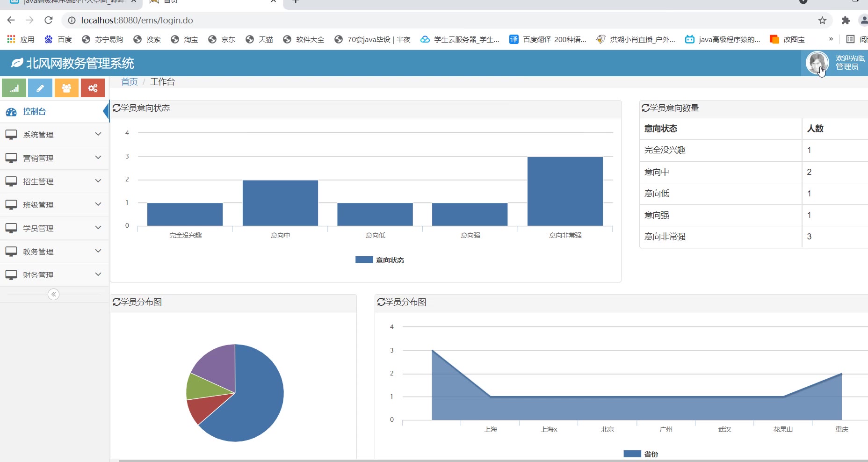868x462 pixels.
Task: Open the 百度 bookmark
Action: [58, 39]
